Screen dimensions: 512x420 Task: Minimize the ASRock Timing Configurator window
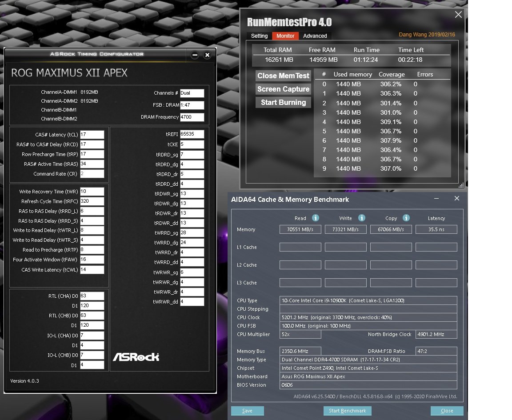[x=195, y=55]
